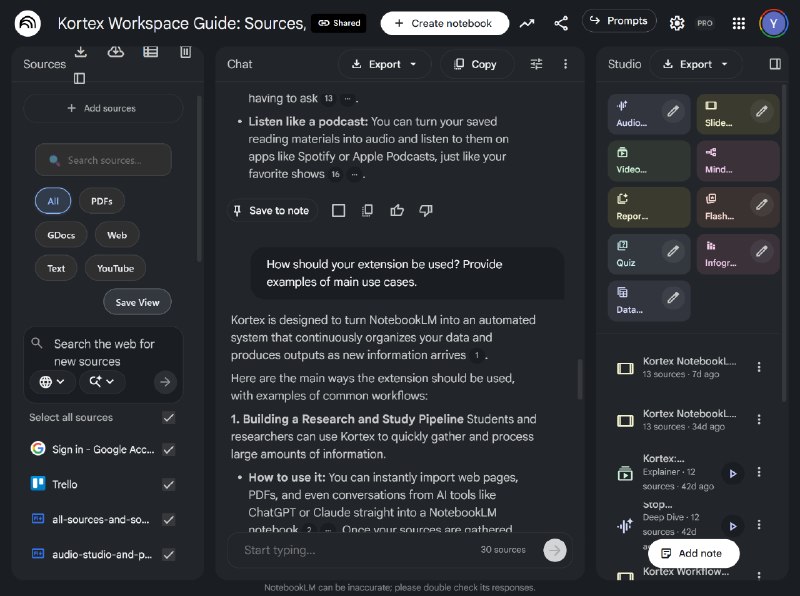Open chat response settings via the sliders icon
The width and height of the screenshot is (800, 596).
536,63
